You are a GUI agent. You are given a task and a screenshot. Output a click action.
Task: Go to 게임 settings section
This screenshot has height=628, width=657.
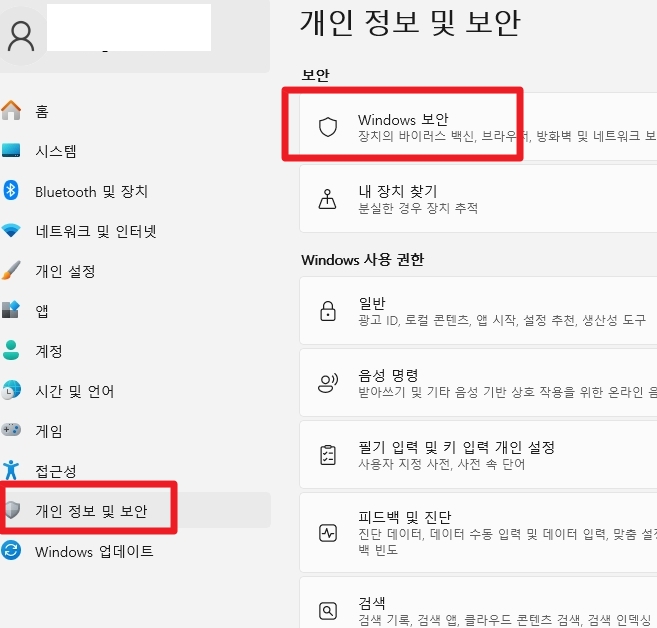(x=49, y=431)
